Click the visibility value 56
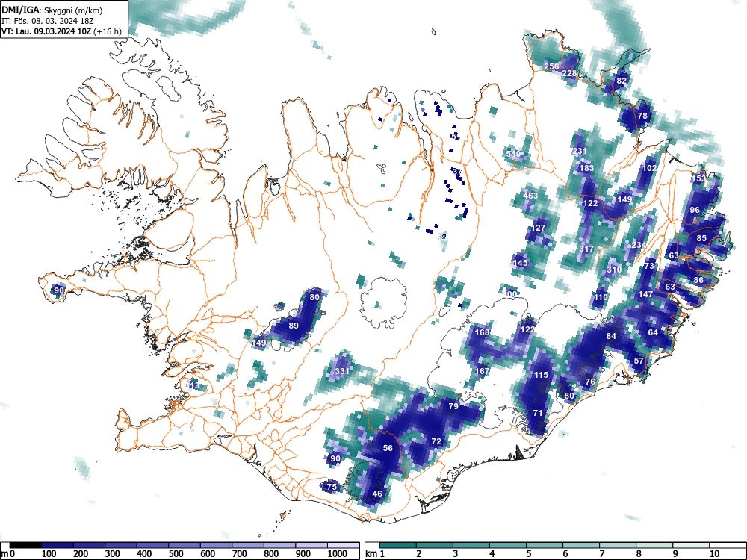 coord(388,448)
